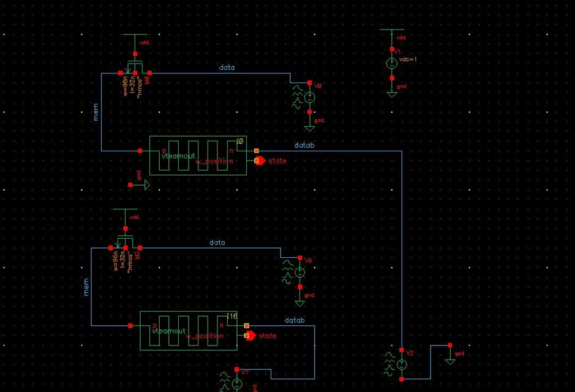The width and height of the screenshot is (575, 392).
Task: Select the V2 voltage source circle
Action: tap(402, 364)
